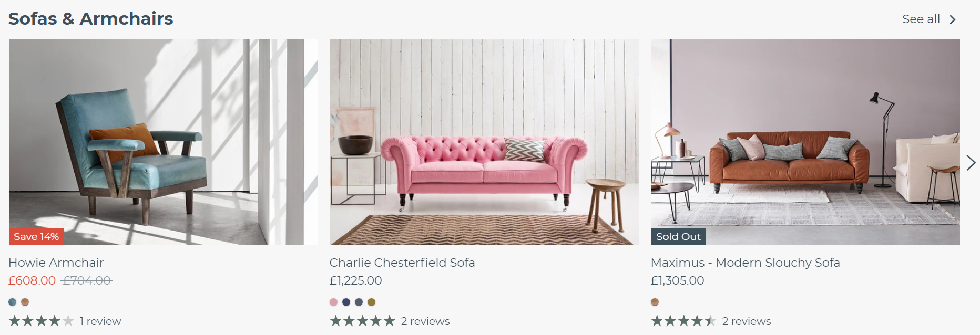
Task: Choose pink swatch for Charlie Chesterfield Sofa
Action: click(x=333, y=302)
